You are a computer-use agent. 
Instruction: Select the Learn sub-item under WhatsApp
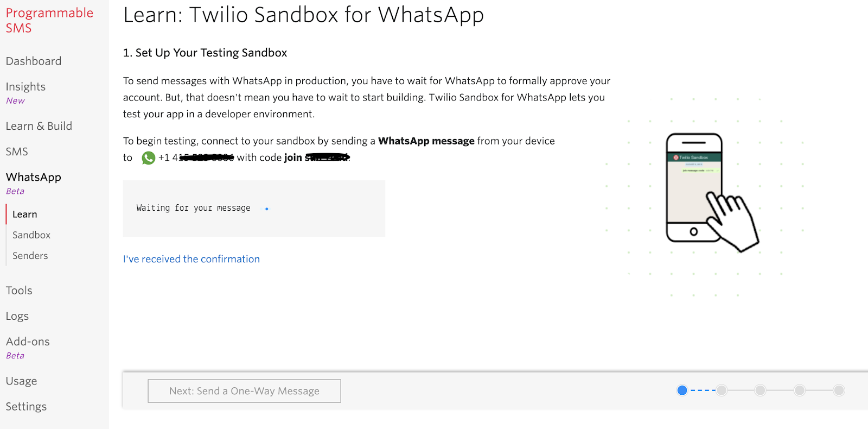point(25,214)
